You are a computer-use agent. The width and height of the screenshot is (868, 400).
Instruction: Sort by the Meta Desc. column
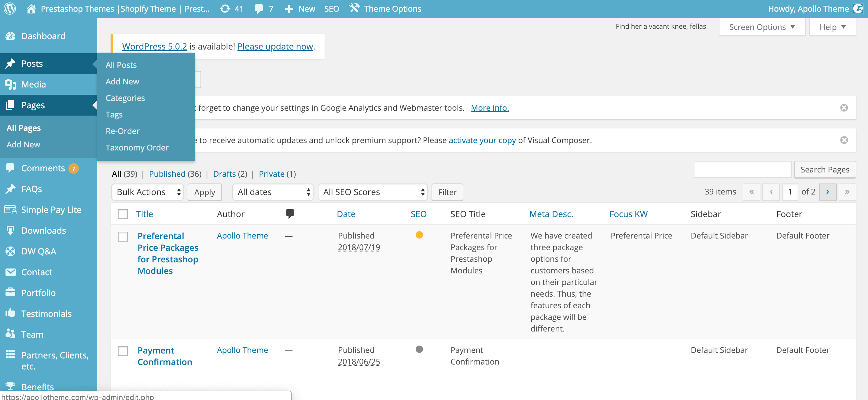point(551,214)
